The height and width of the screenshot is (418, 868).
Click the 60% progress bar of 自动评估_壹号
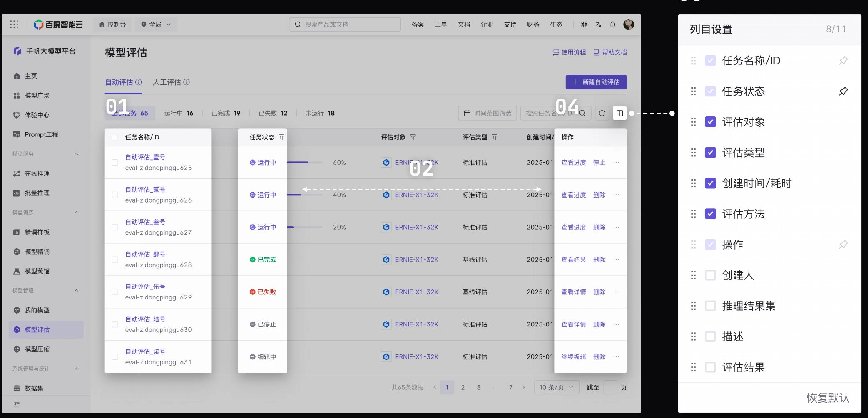304,163
